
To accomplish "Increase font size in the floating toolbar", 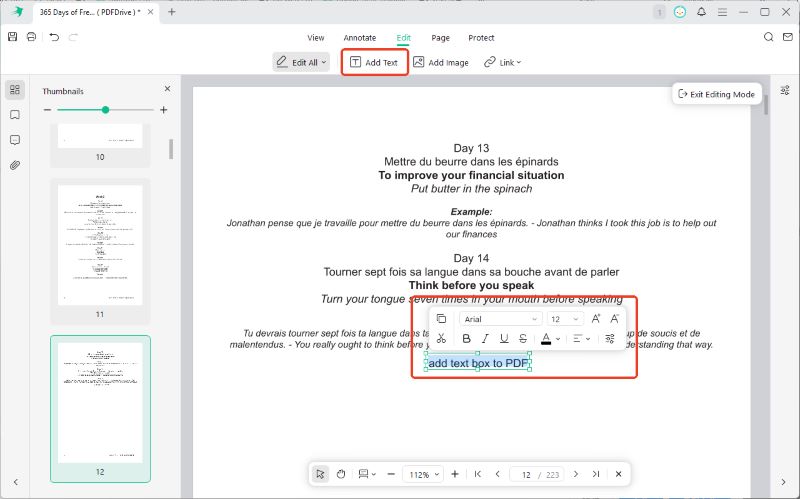I will point(595,319).
